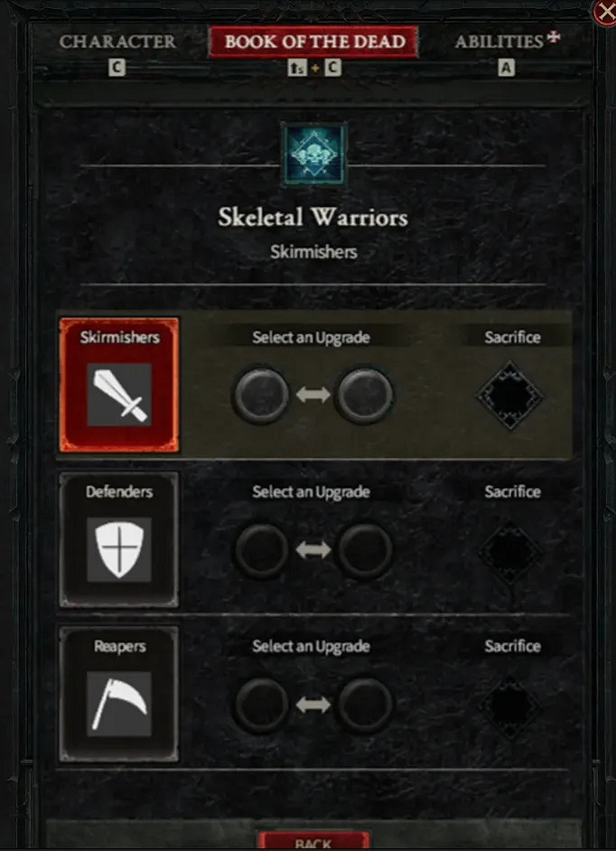Activate the Reapers Sacrifice diamond
This screenshot has width=616, height=851.
pos(510,706)
